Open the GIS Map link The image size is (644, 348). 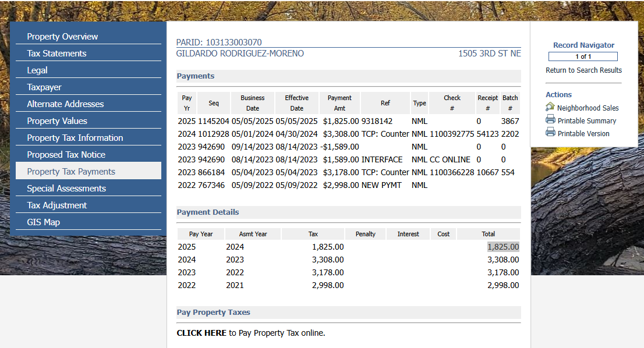[x=44, y=222]
